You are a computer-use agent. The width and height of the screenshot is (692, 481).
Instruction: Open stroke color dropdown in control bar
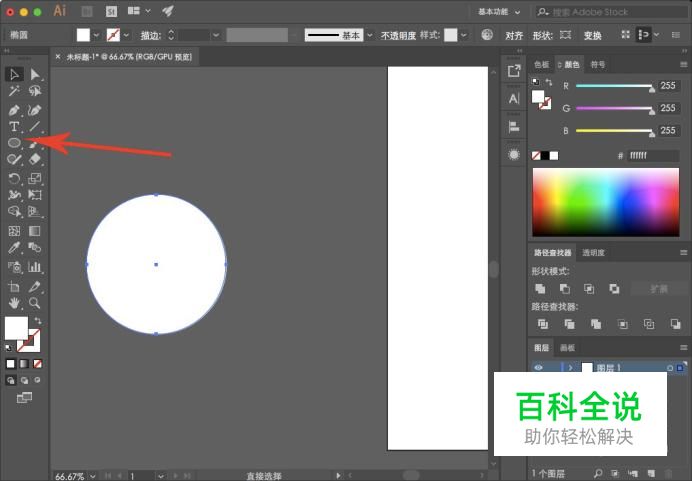127,35
